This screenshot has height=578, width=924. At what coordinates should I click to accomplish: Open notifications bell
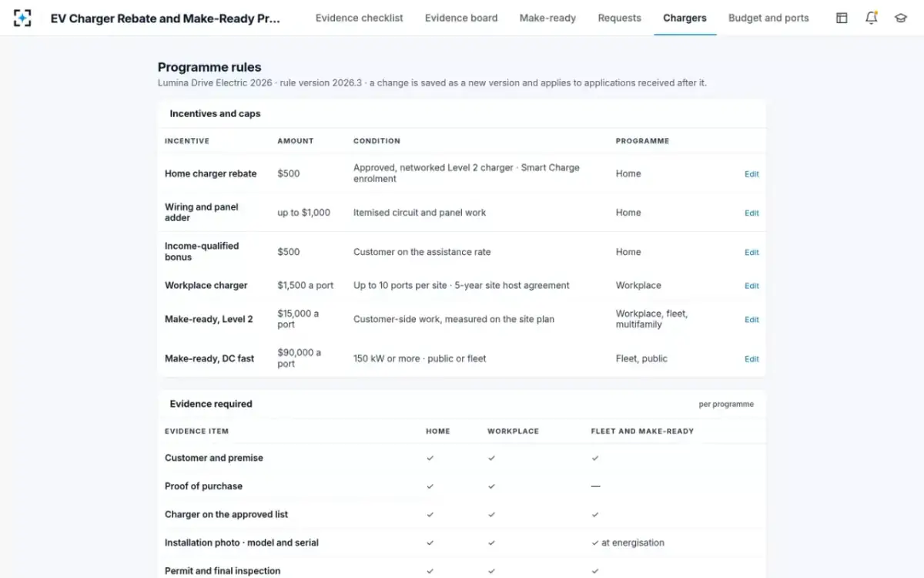[871, 18]
